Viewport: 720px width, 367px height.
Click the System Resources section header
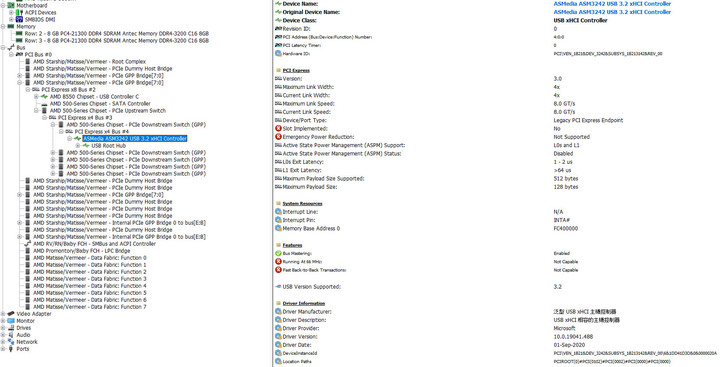tap(302, 203)
